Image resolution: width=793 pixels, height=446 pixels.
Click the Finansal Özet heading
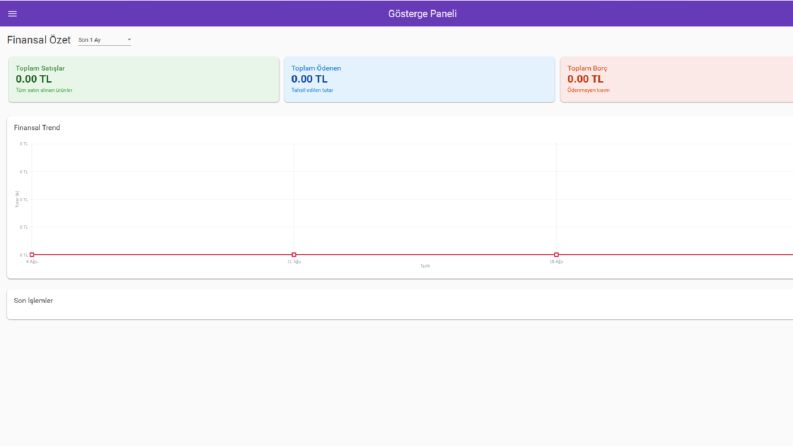click(x=39, y=40)
